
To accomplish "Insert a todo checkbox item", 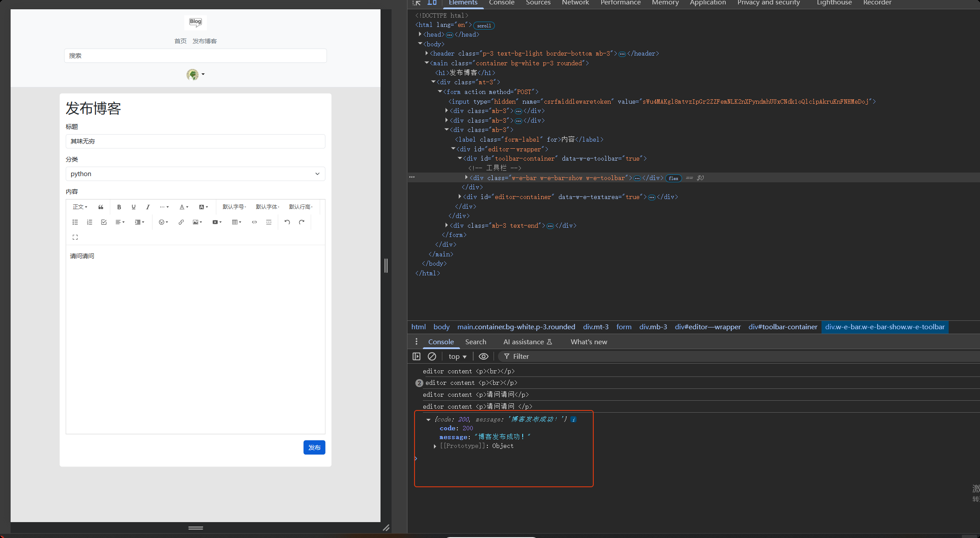I will 104,222.
